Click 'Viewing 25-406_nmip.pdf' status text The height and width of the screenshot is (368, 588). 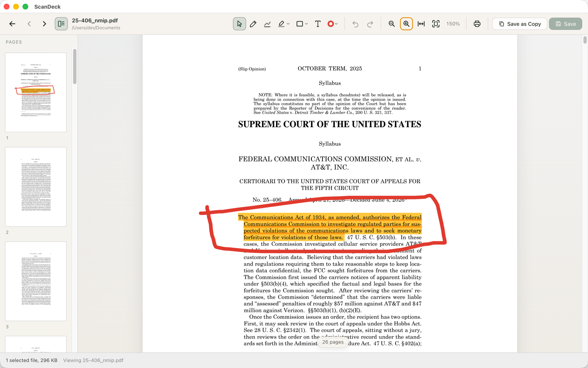coord(93,360)
